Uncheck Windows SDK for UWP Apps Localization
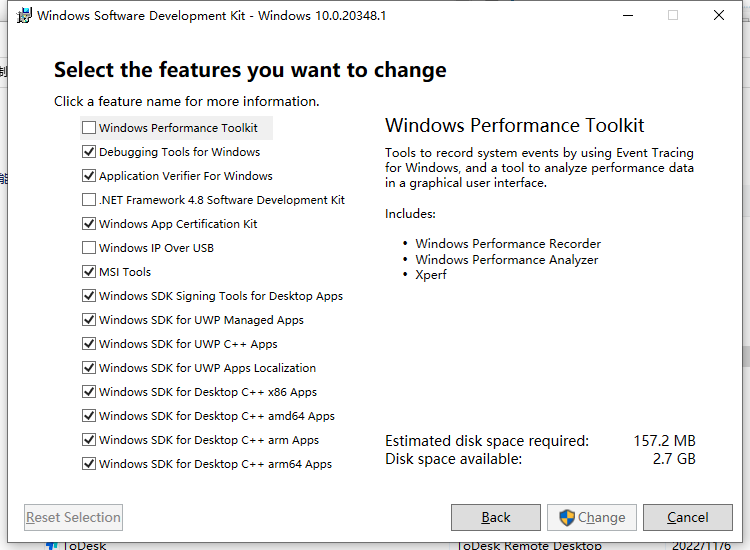The width and height of the screenshot is (750, 550). pos(89,367)
